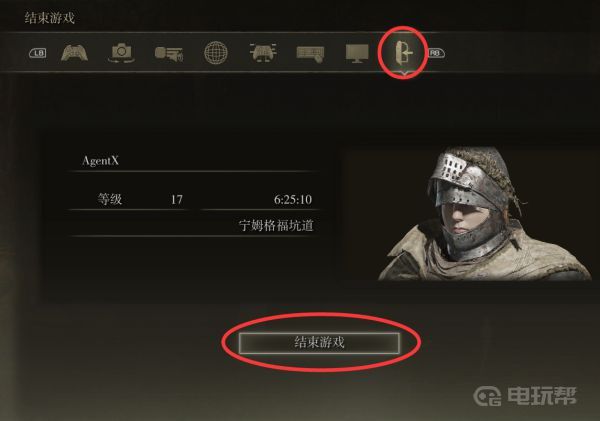Click the level value 17
Viewport: 600px width, 421px height.
tap(176, 199)
